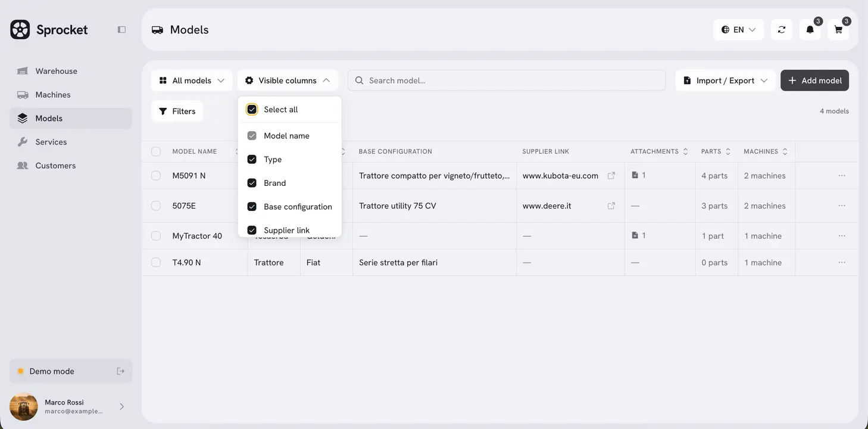The image size is (868, 429).
Task: Open the Filters button
Action: point(177,111)
